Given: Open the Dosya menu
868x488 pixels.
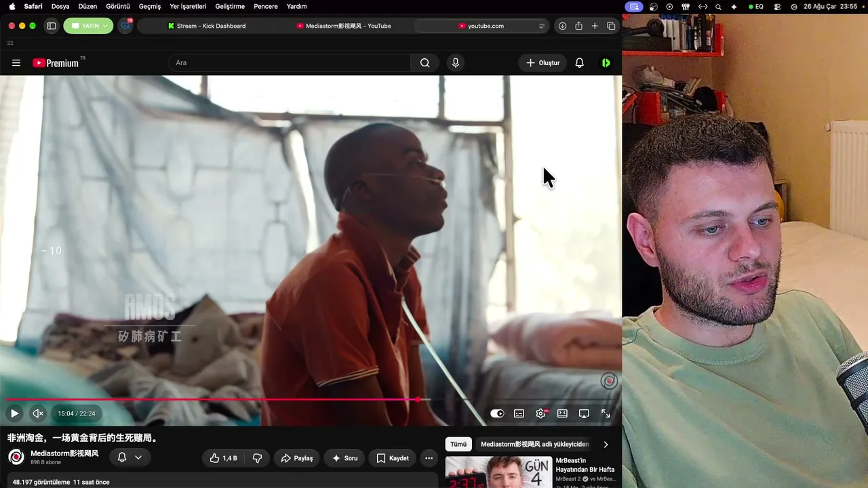Looking at the screenshot, I should click(60, 6).
